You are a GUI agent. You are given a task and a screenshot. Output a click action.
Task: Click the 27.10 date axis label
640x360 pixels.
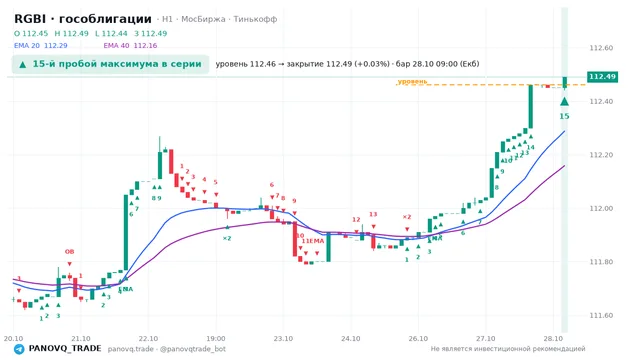coord(485,339)
